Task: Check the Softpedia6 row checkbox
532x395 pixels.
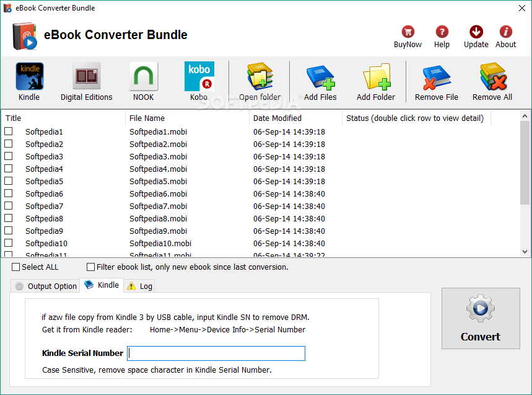Action: point(9,193)
